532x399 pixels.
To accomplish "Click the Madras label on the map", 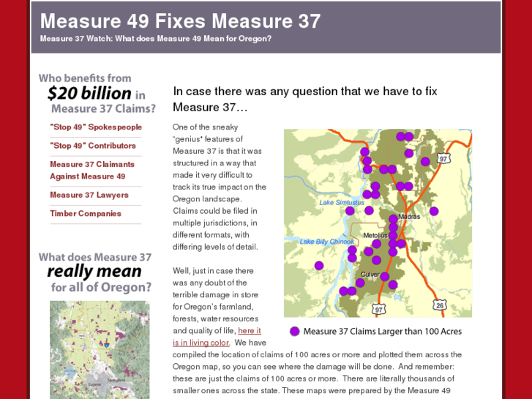I will [x=409, y=217].
